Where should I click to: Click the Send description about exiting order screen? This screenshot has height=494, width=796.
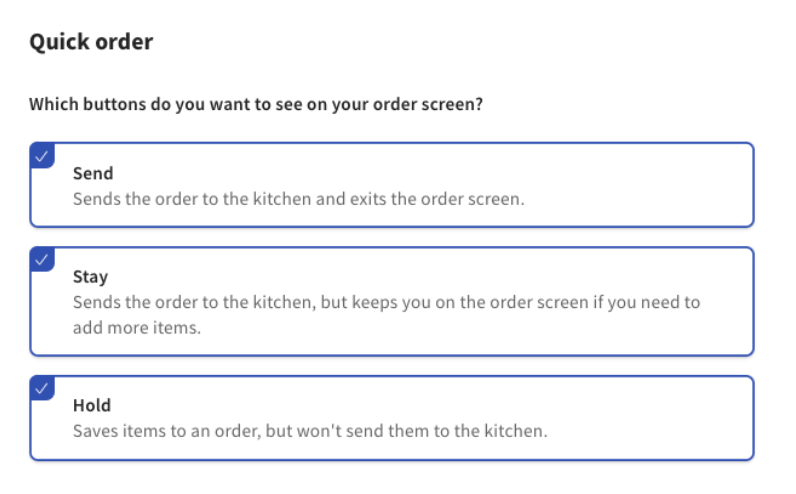tap(298, 198)
